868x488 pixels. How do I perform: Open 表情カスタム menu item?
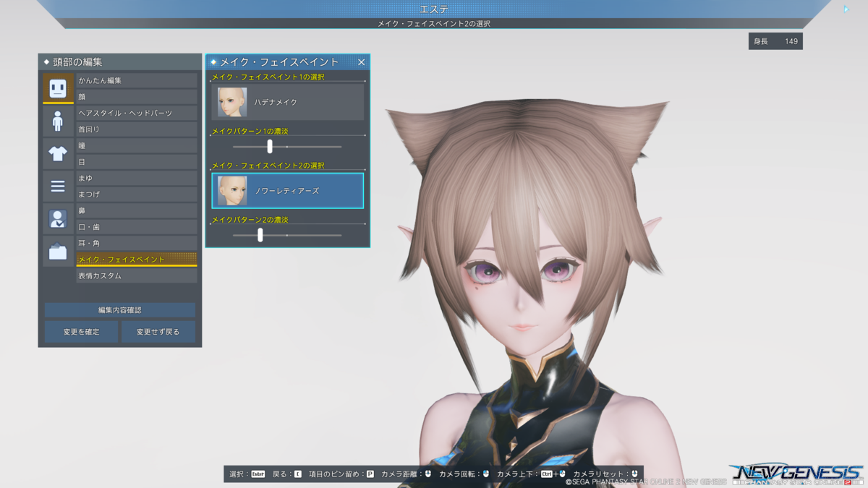[137, 276]
